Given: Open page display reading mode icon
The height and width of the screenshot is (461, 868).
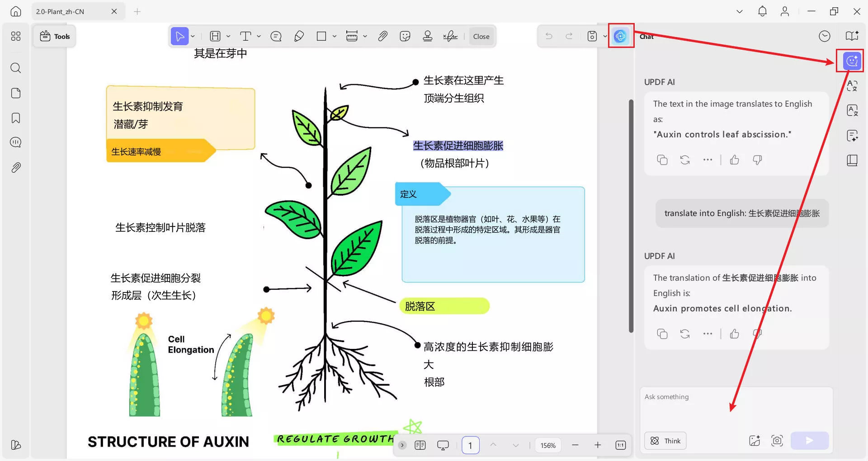Looking at the screenshot, I should point(420,445).
